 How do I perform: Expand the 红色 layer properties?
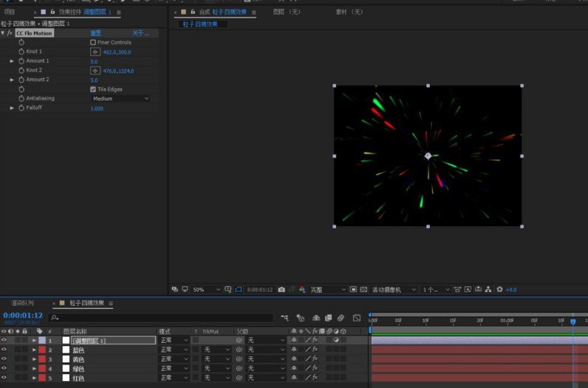[x=34, y=378]
